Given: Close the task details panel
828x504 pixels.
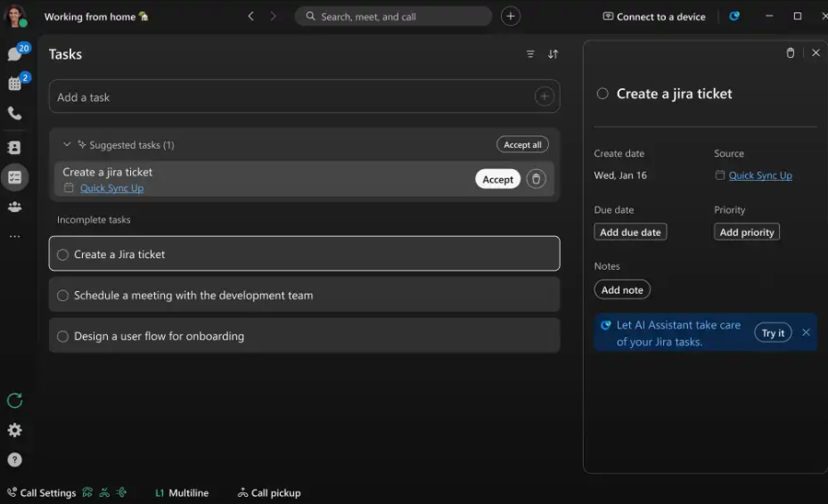Looking at the screenshot, I should (816, 53).
